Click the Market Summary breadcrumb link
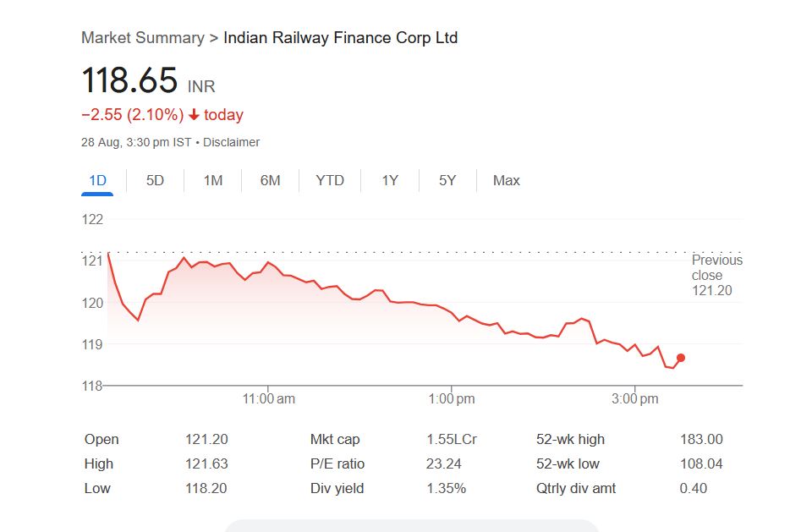The width and height of the screenshot is (790, 532). click(142, 38)
